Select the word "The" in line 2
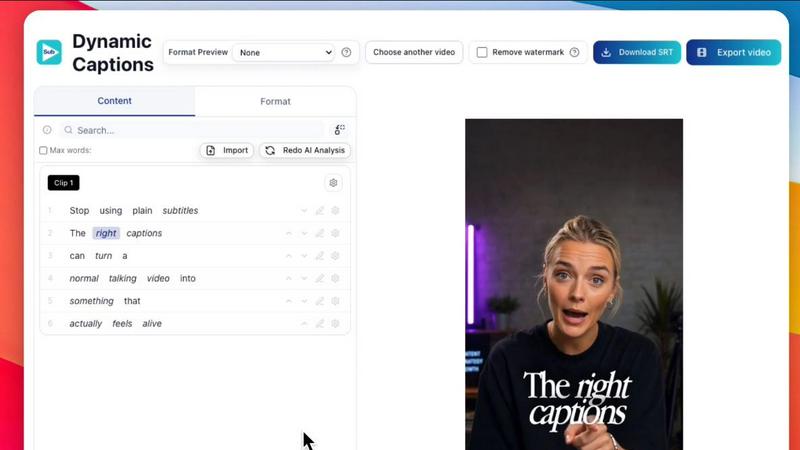The height and width of the screenshot is (450, 800). tap(78, 233)
